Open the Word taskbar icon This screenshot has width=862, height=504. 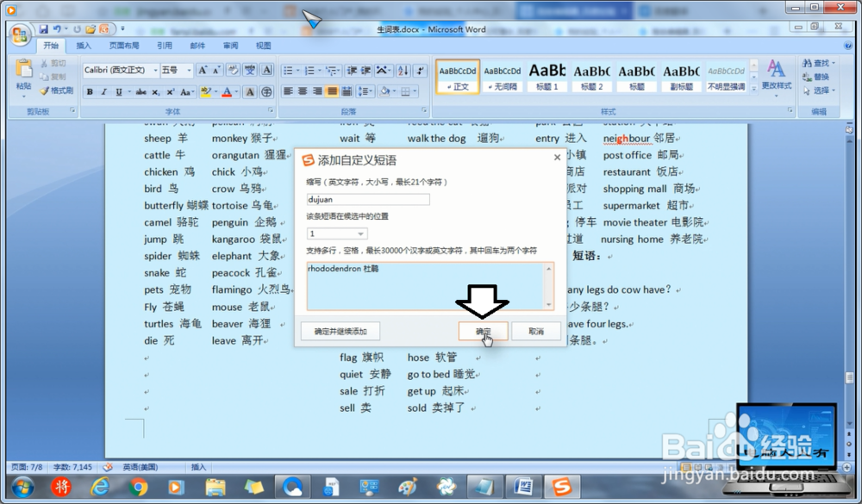tap(523, 487)
